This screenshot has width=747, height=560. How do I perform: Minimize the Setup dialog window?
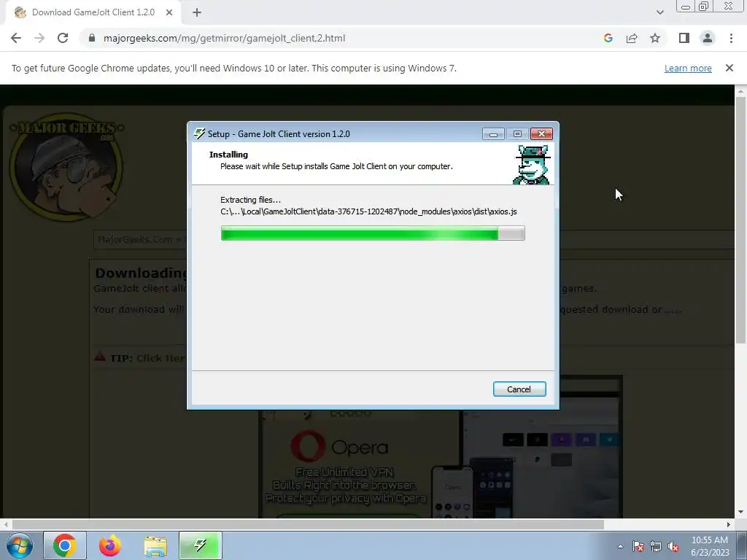tap(493, 134)
